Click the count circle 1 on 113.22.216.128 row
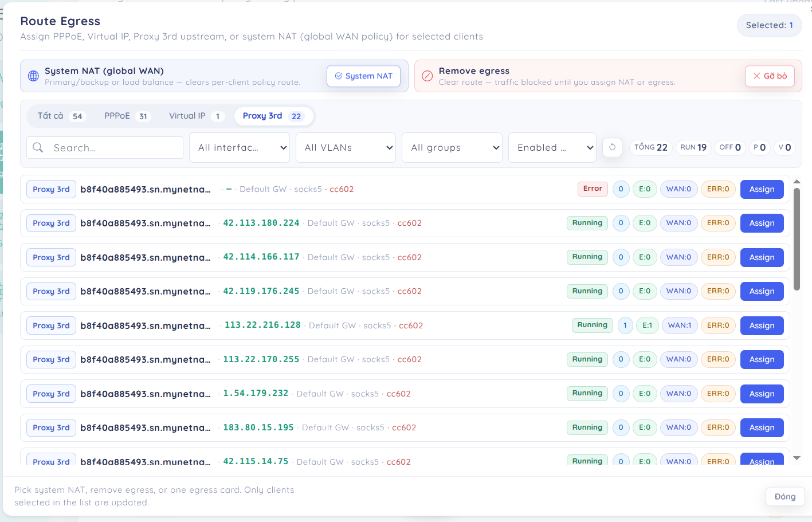 (625, 325)
